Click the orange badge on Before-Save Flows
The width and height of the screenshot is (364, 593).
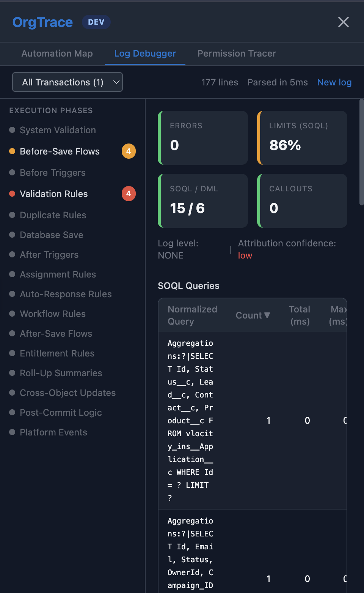point(129,151)
